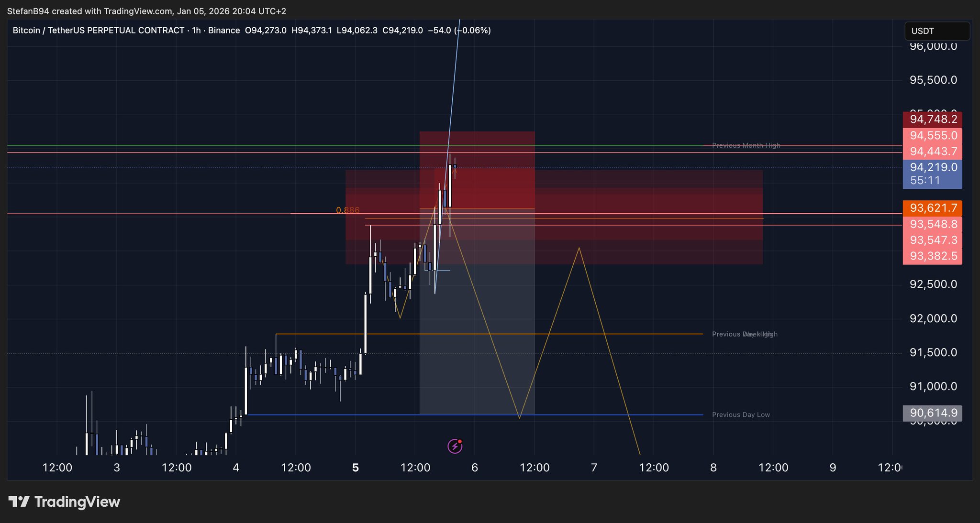The image size is (980, 523).
Task: Select the 0.886 Fibonacci level label
Action: click(x=348, y=210)
